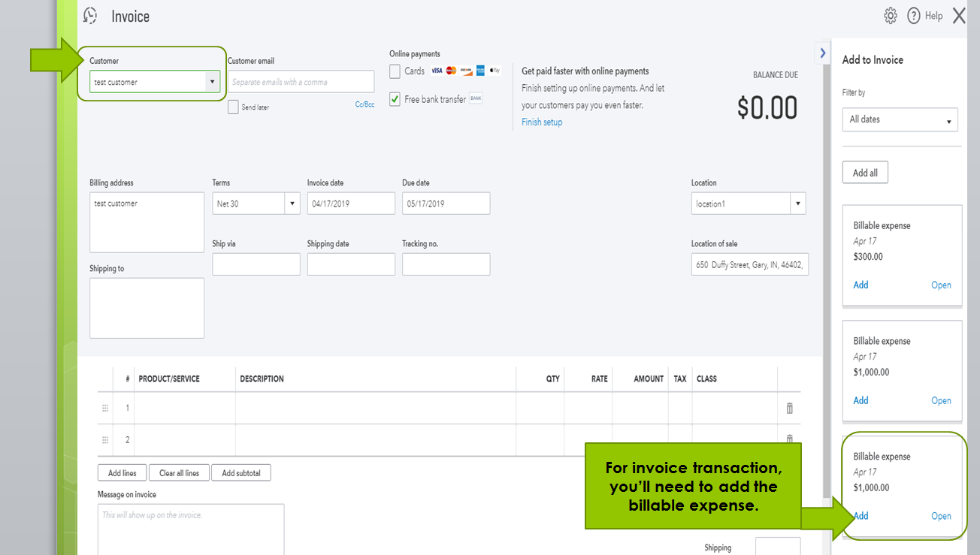Click the Add all button
Viewport: 980px width, 555px height.
coord(865,173)
